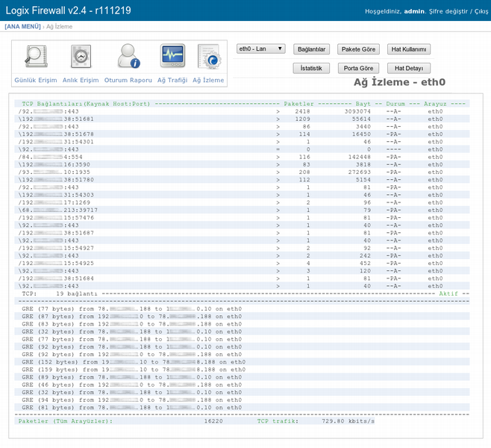Select the row ending 213:39717
Viewport: 491px width, 448px height.
(242, 211)
